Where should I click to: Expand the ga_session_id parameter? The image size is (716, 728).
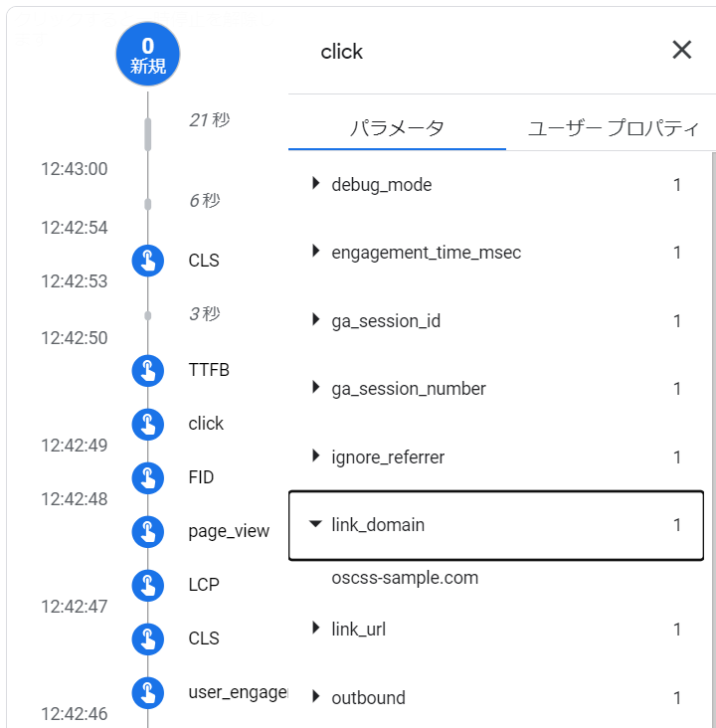pyautogui.click(x=316, y=321)
